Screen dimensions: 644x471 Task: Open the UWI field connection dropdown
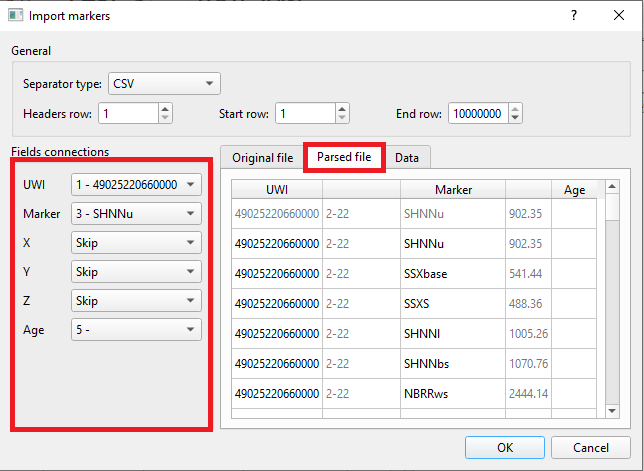coord(136,184)
